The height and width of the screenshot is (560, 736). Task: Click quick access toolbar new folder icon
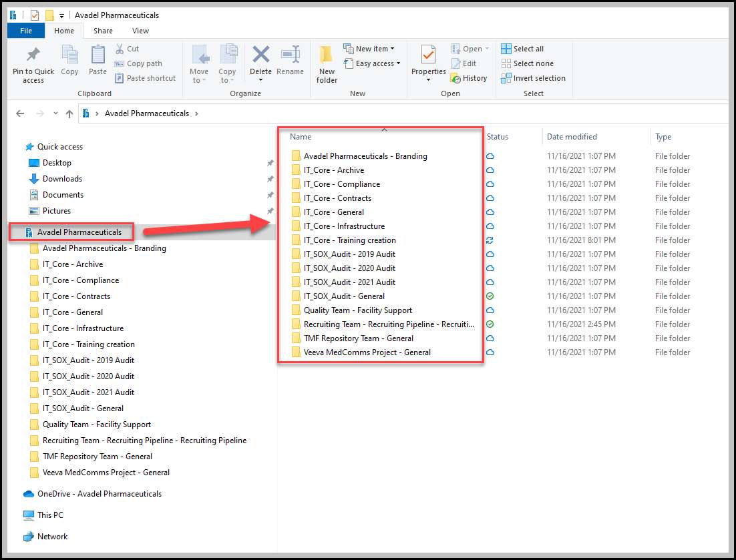click(x=49, y=15)
